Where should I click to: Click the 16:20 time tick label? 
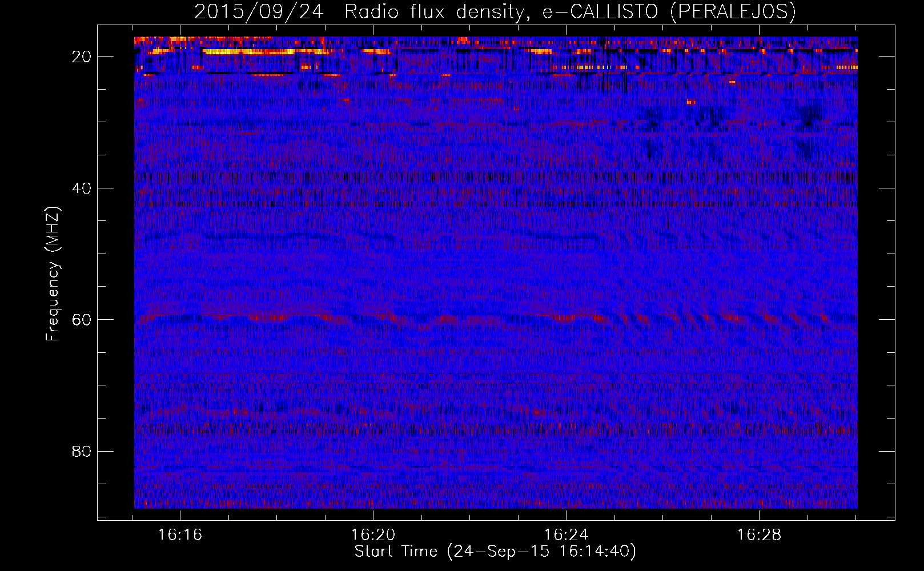click(373, 535)
